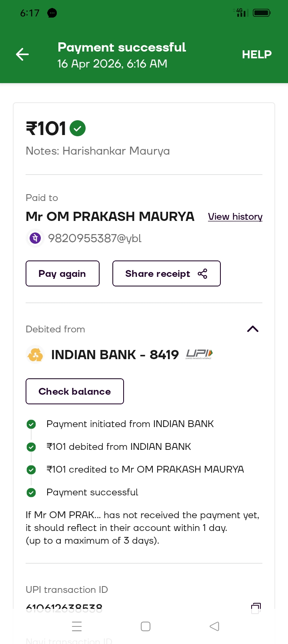This screenshot has height=644, width=288.
Task: Collapse the Debited from section
Action: (253, 329)
